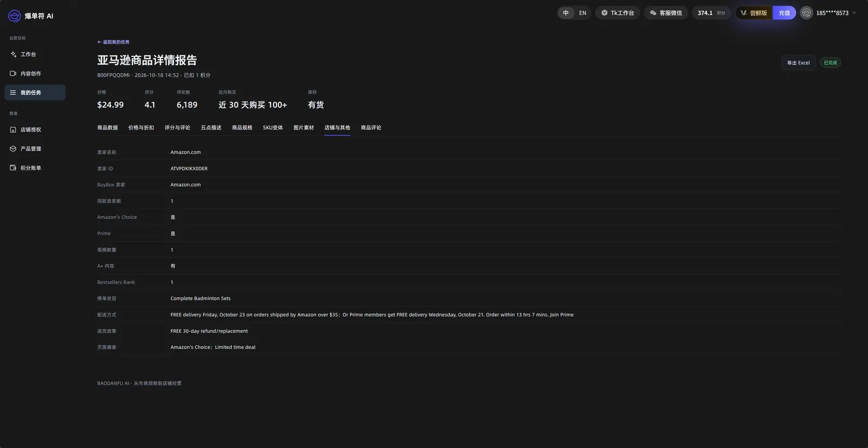Image resolution: width=868 pixels, height=448 pixels.
Task: Open the 店铺授权 sidebar icon
Action: point(13,130)
